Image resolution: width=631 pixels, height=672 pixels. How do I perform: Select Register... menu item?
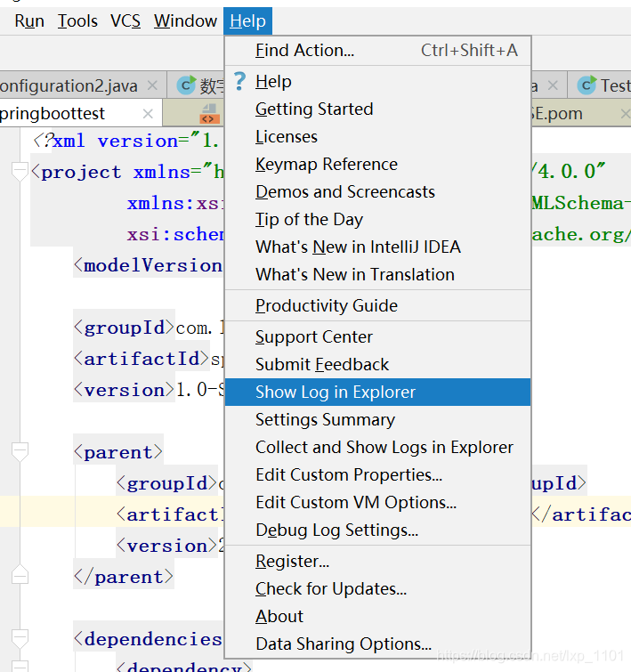[377, 561]
